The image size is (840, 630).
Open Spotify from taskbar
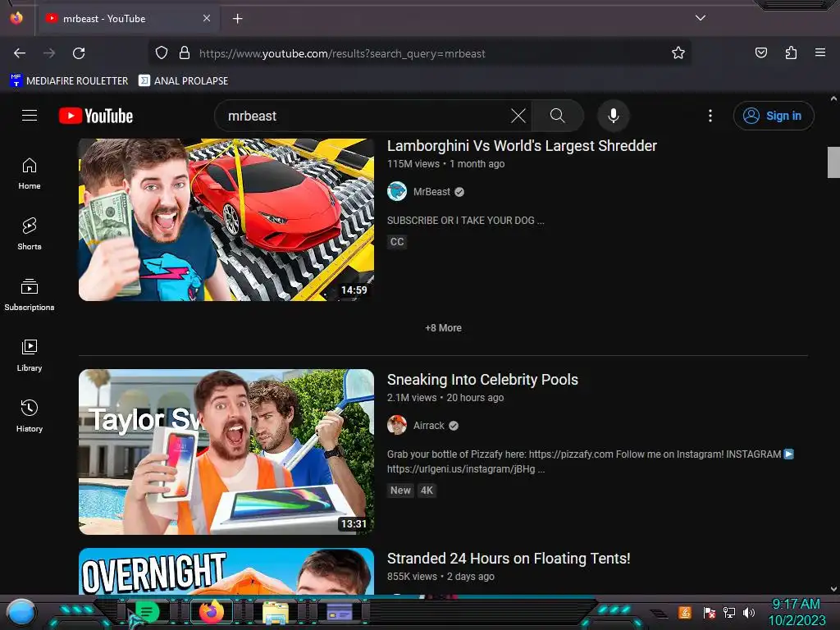point(147,611)
